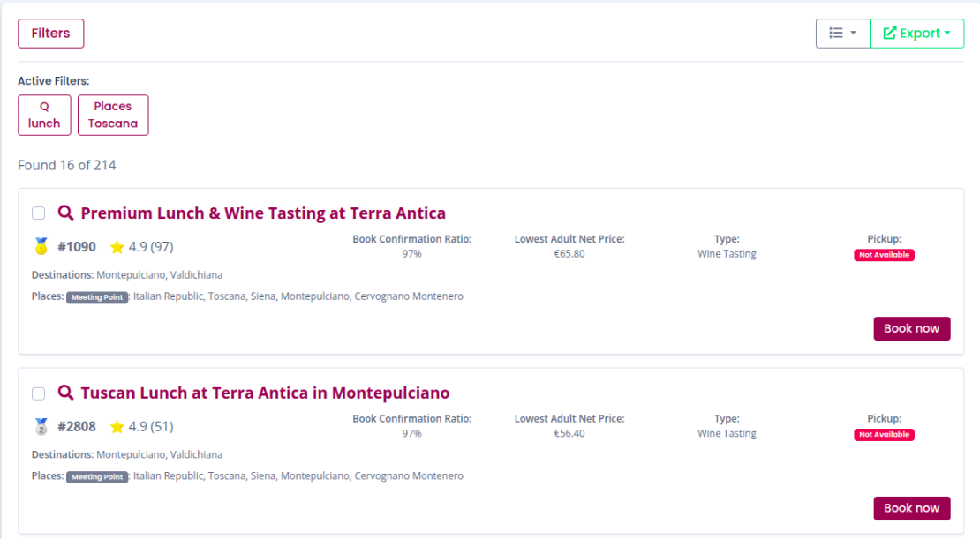Remove the Q lunch active filter
Viewport: 980px width, 539px height.
(44, 116)
